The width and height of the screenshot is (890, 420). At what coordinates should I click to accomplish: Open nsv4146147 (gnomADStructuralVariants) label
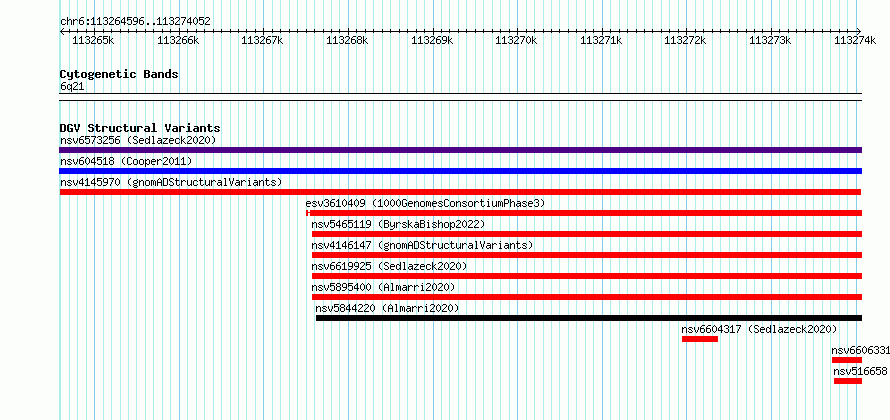point(422,245)
